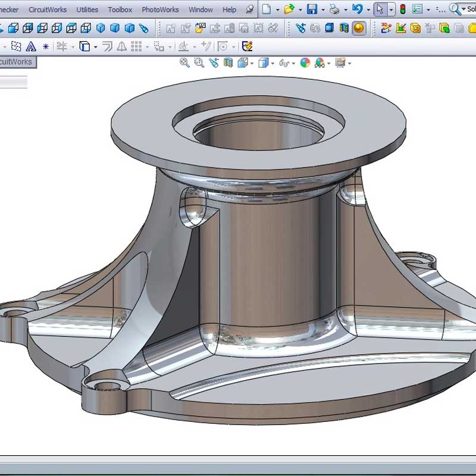The width and height of the screenshot is (476, 476).
Task: Click the Edit Appearance color ball icon
Action: (305, 62)
